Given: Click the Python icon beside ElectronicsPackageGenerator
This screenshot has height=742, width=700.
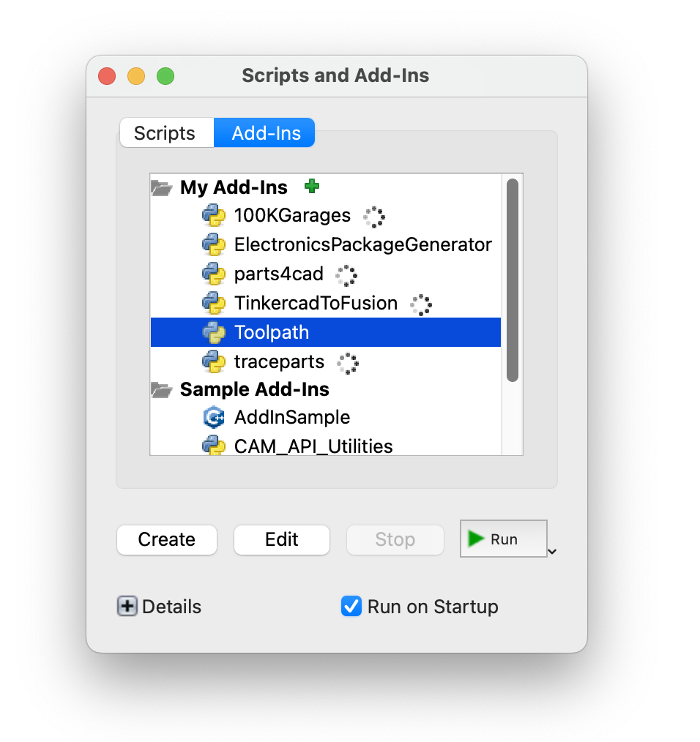Looking at the screenshot, I should click(215, 244).
